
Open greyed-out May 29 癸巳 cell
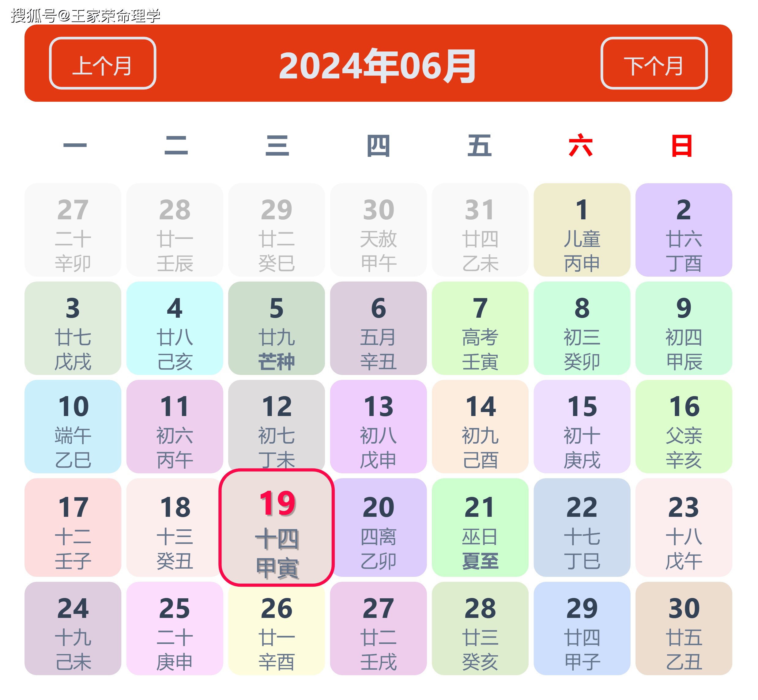(x=277, y=230)
